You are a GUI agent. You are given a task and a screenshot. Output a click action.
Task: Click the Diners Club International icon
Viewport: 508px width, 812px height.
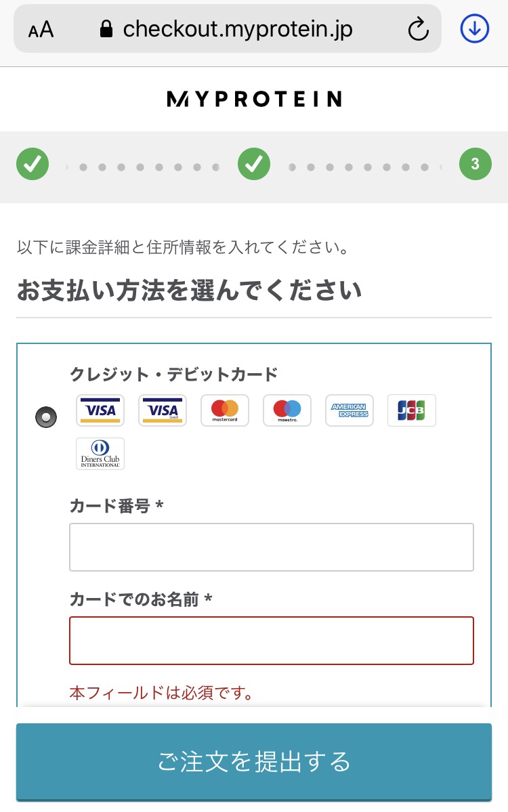click(100, 454)
